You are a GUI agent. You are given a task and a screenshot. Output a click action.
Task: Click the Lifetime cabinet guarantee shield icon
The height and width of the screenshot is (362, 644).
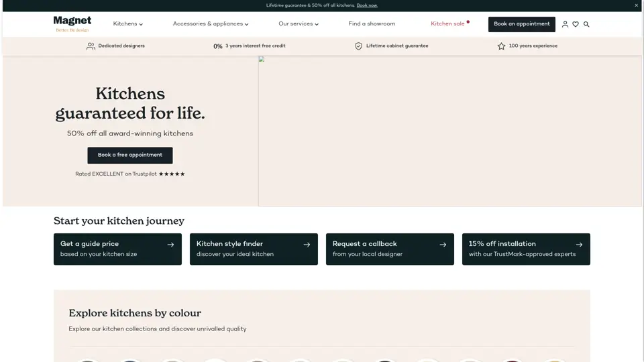[358, 46]
